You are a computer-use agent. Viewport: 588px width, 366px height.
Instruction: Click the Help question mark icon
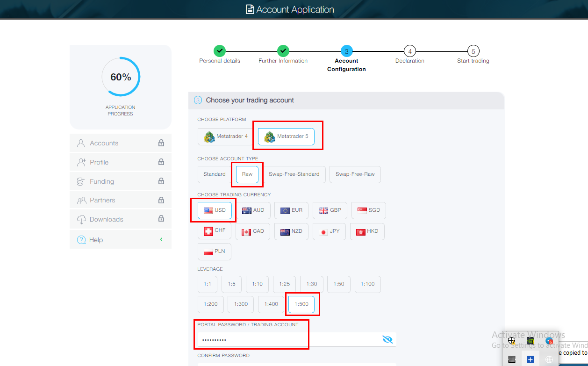click(x=81, y=240)
